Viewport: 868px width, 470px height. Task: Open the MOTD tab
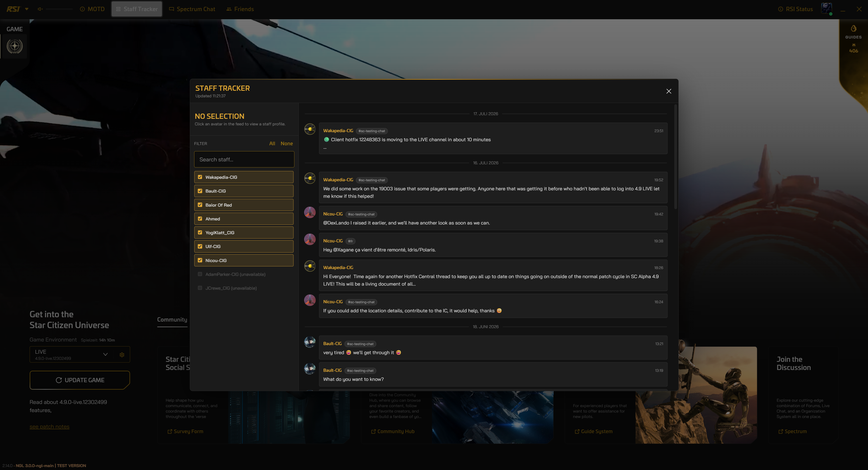[92, 9]
